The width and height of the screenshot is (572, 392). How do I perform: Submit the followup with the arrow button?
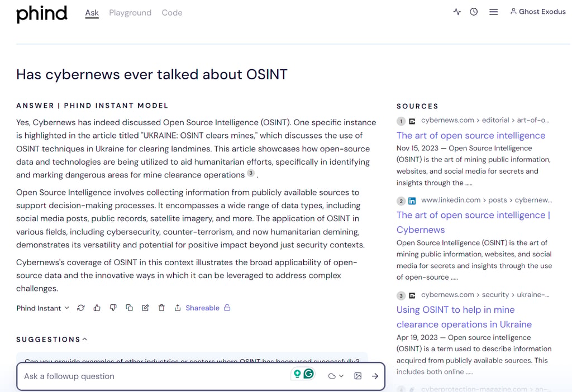[x=375, y=376]
